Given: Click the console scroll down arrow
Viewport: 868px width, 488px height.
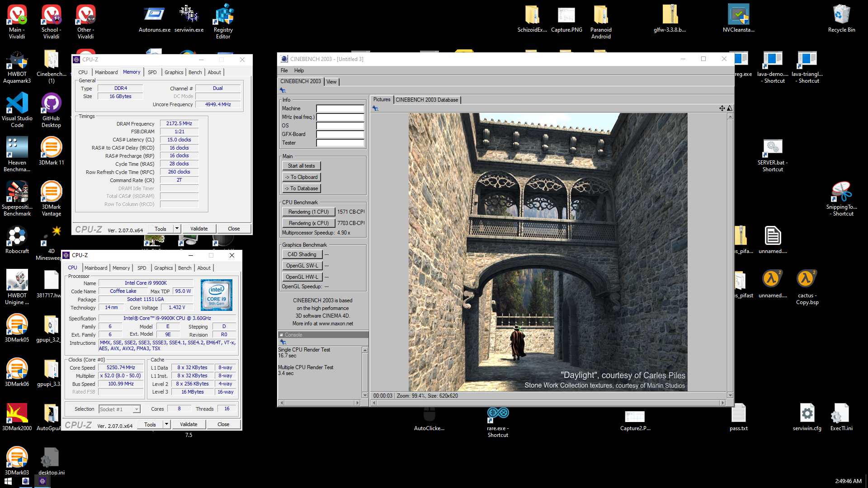Looking at the screenshot, I should [x=365, y=395].
